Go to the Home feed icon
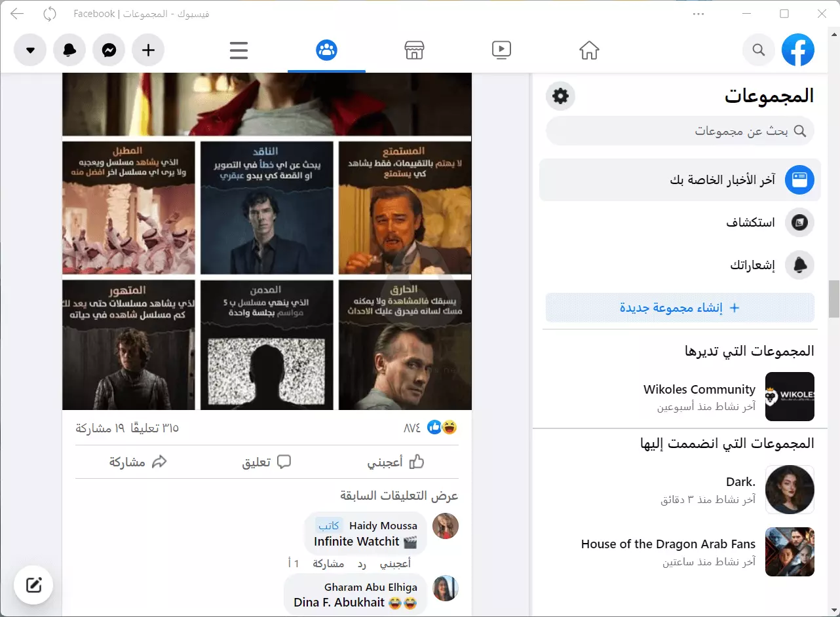The width and height of the screenshot is (840, 617). (x=589, y=50)
